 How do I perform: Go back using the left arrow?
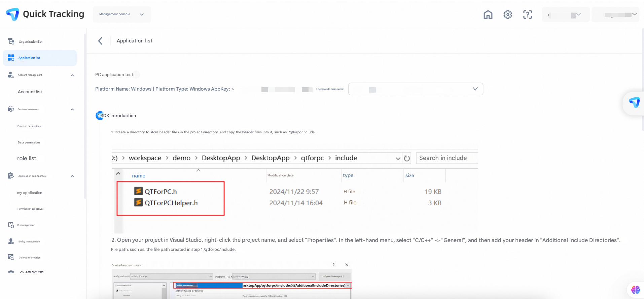pos(100,41)
